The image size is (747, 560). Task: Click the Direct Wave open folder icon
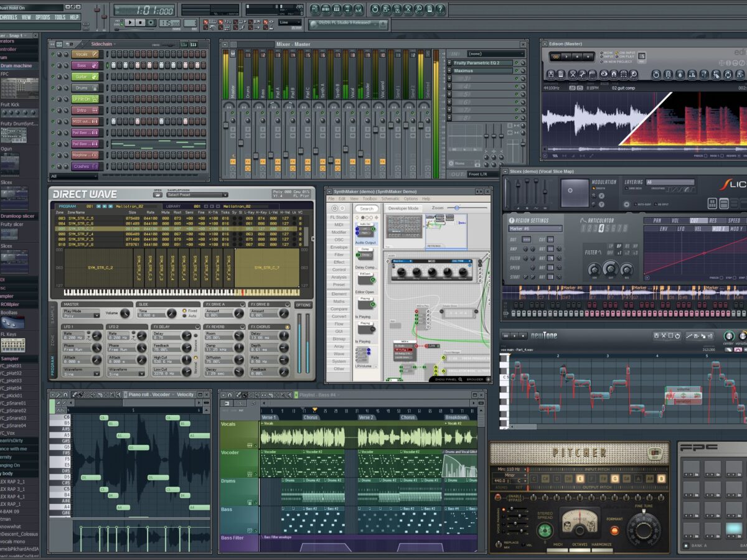point(157,195)
